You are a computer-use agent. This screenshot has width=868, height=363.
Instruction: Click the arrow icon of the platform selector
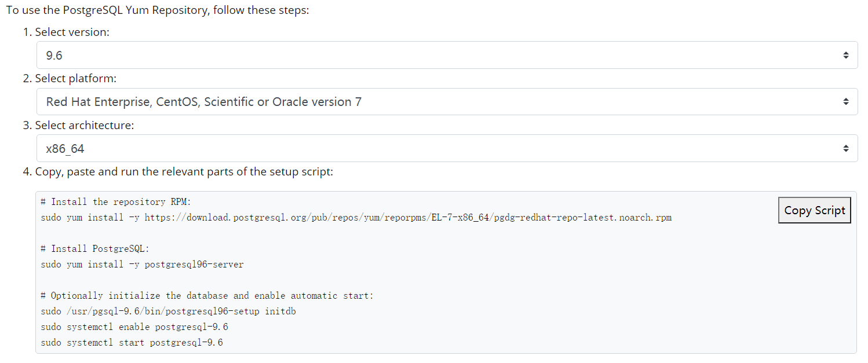846,102
